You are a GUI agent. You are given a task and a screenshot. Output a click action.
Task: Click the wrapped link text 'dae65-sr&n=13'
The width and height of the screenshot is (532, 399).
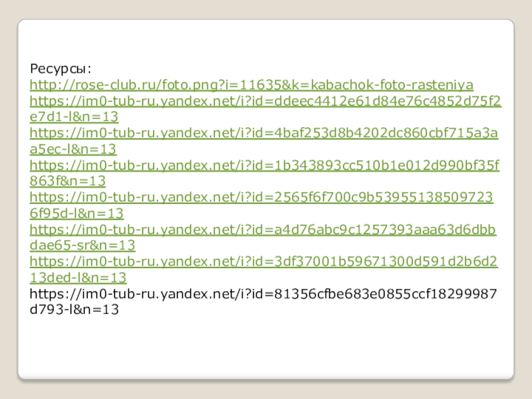82,245
